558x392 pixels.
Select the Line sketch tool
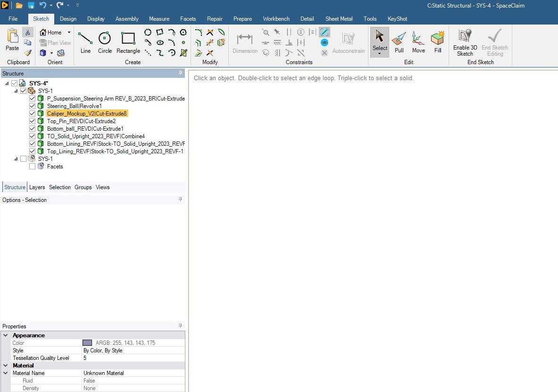(85, 42)
